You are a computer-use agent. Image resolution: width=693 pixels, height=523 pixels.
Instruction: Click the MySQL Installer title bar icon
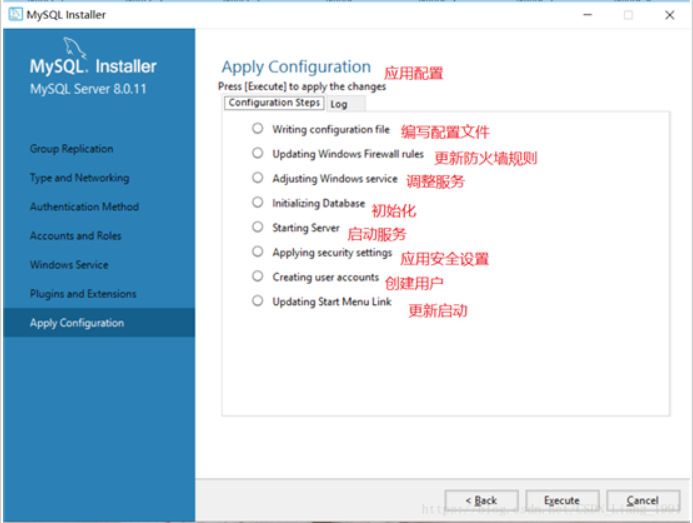tap(15, 15)
